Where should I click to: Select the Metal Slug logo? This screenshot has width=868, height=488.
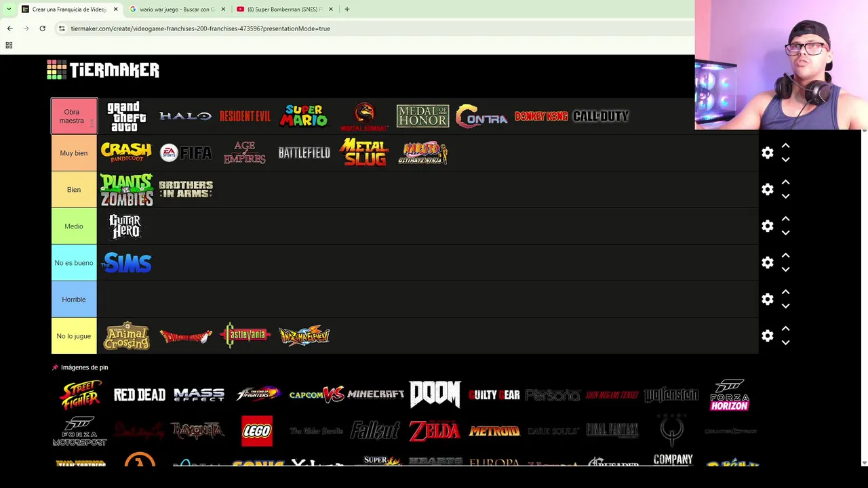pyautogui.click(x=363, y=152)
